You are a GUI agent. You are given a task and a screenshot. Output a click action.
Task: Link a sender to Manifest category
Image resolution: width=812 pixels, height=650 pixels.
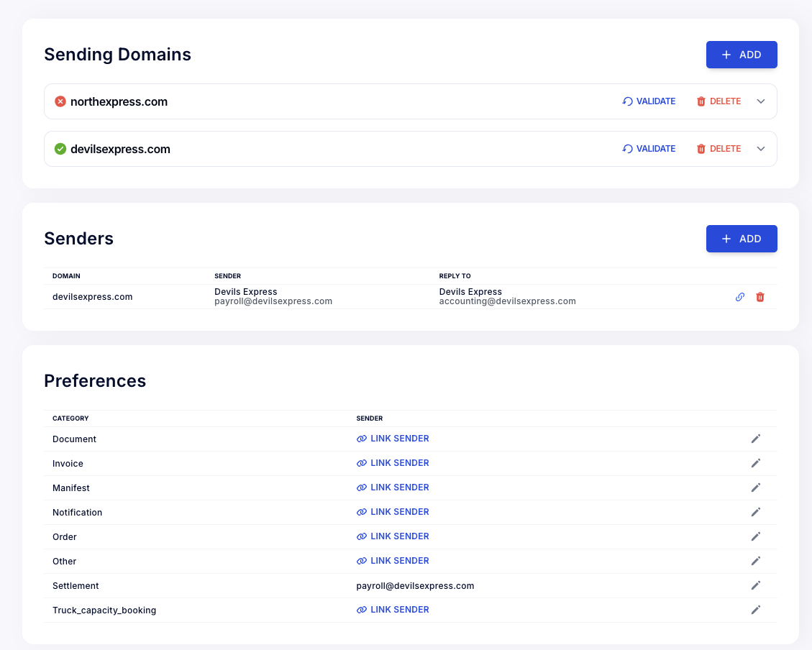[393, 487]
